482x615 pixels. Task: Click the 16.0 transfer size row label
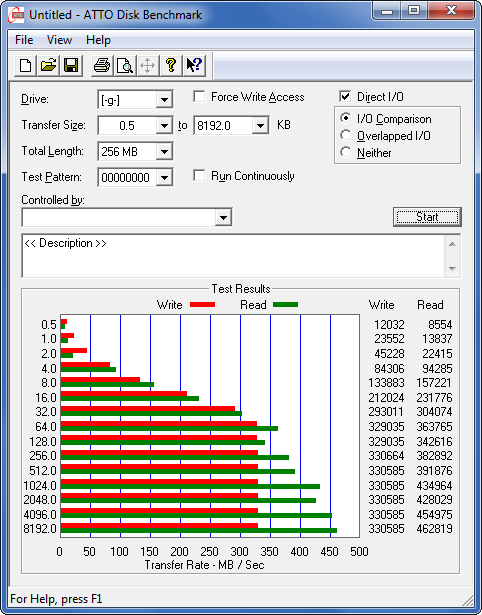[x=46, y=398]
